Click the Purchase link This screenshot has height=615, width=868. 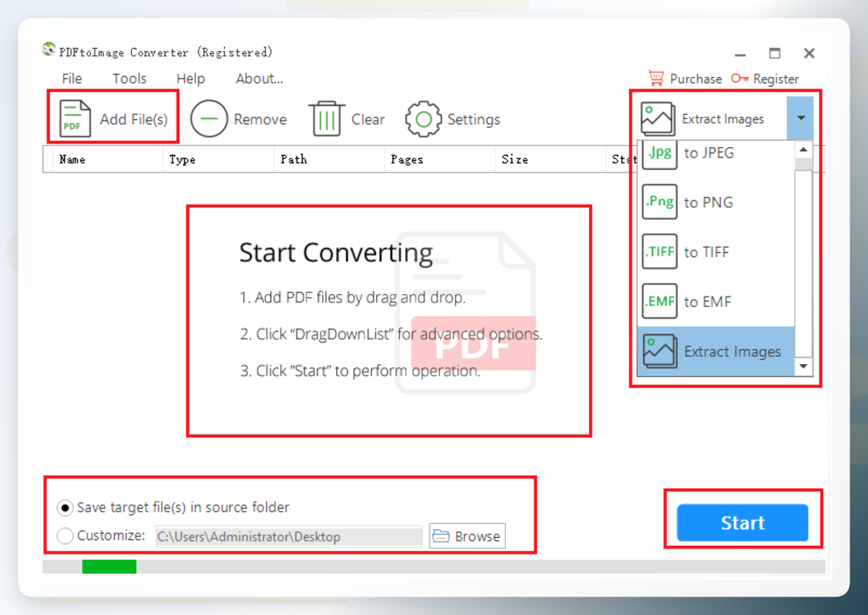pos(696,79)
